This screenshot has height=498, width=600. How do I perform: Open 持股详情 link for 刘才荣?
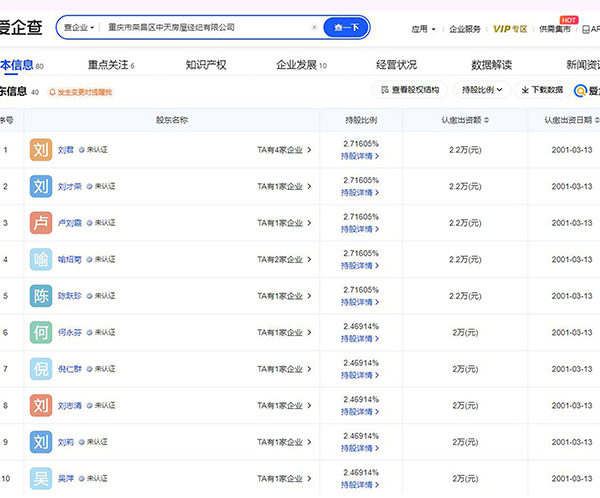[x=358, y=193]
